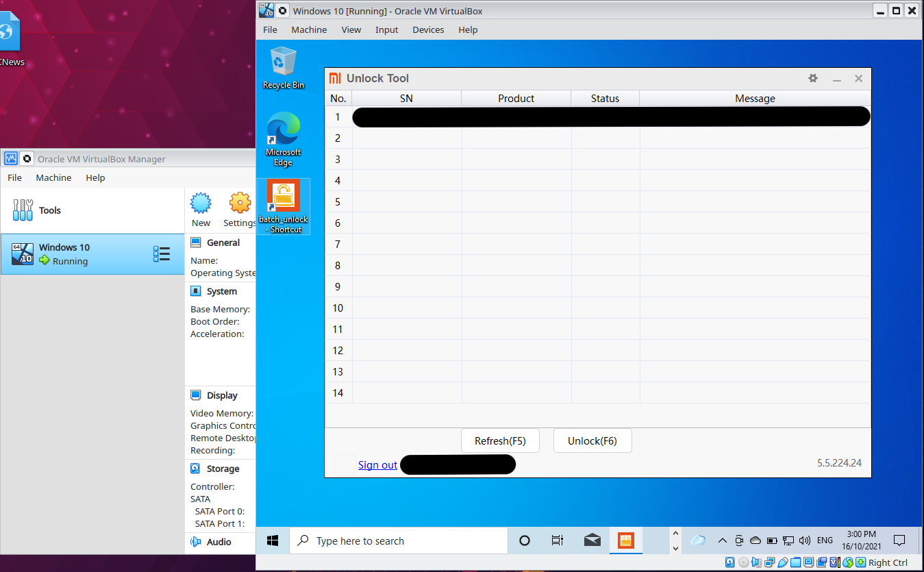Click the OneDrive cloud tray icon

pos(756,540)
